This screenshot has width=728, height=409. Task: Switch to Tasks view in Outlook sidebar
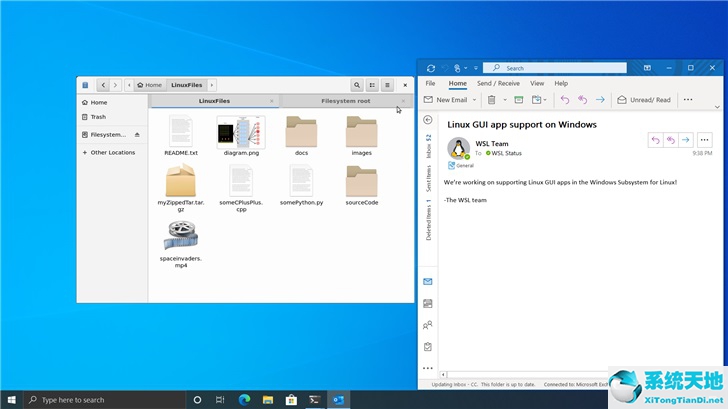point(428,347)
